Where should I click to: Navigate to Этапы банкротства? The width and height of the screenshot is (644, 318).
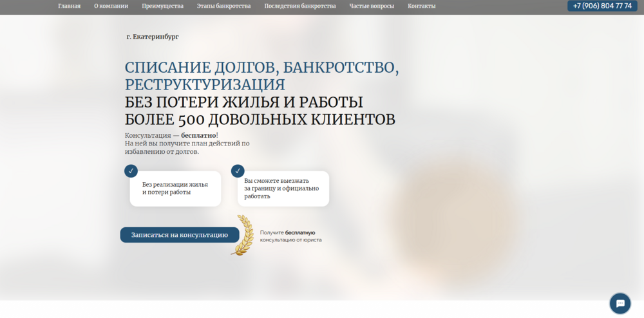[223, 6]
